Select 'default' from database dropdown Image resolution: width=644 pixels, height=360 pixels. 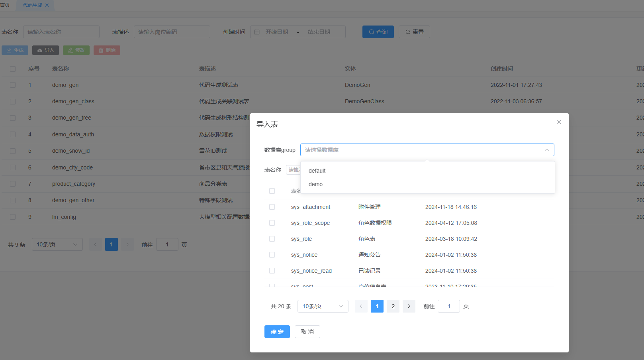(x=317, y=171)
